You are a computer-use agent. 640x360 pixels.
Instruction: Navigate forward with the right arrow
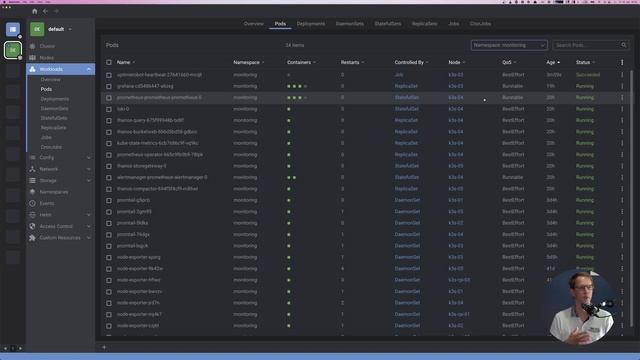coord(56,11)
